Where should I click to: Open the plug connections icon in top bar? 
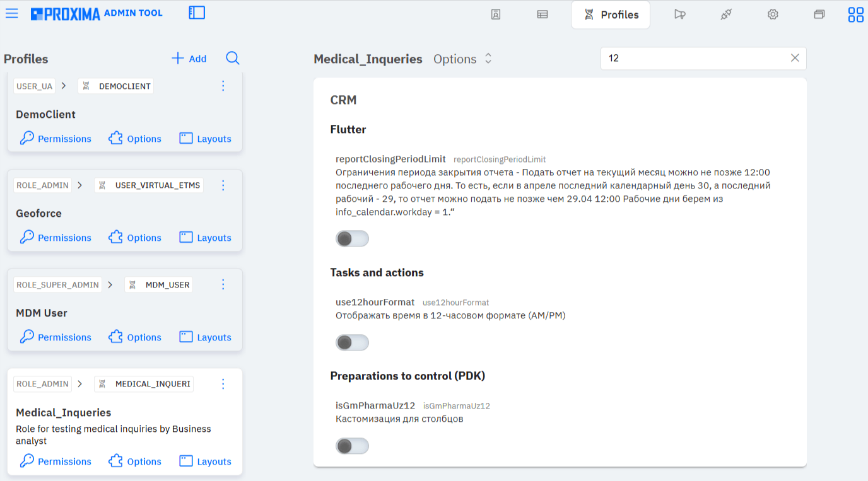[x=726, y=14]
